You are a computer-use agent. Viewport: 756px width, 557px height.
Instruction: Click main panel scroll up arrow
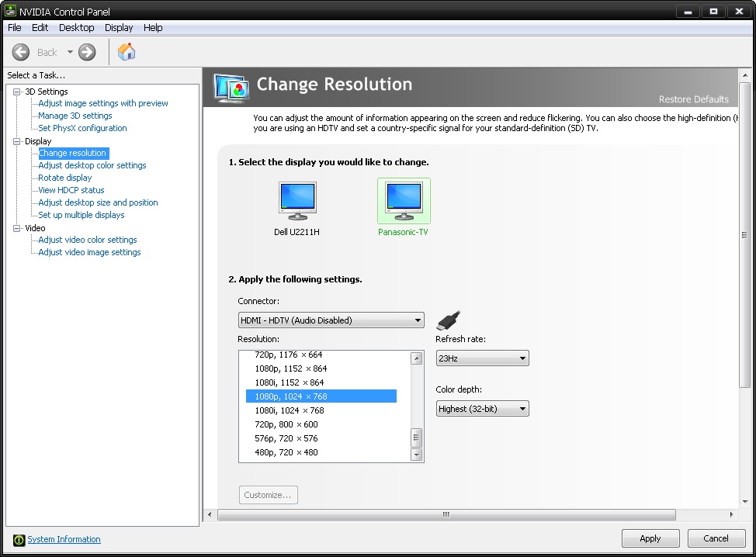click(x=745, y=75)
